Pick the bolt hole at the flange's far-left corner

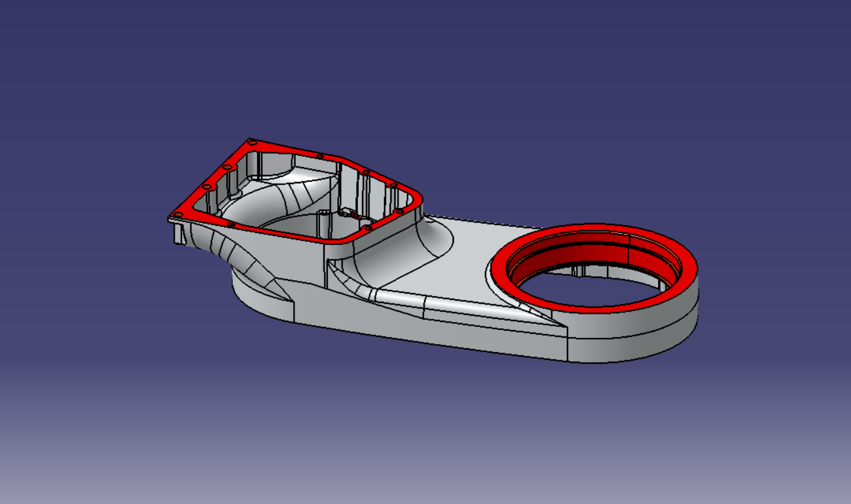point(178,215)
